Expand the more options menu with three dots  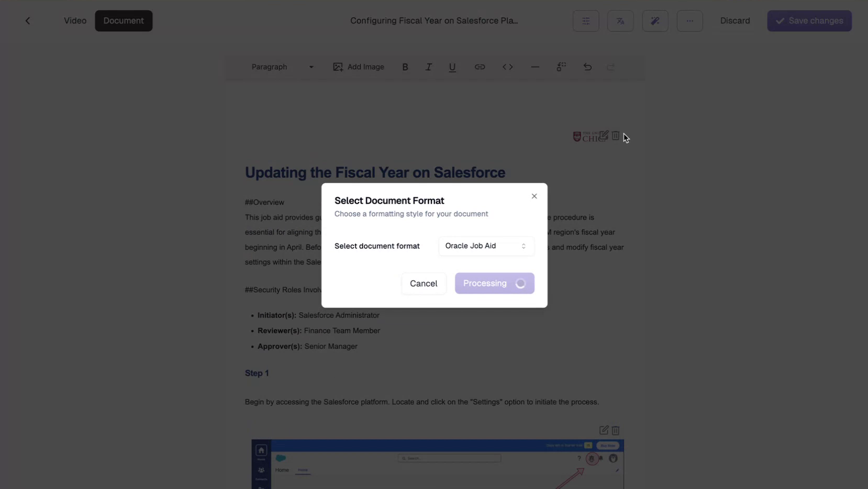(689, 20)
